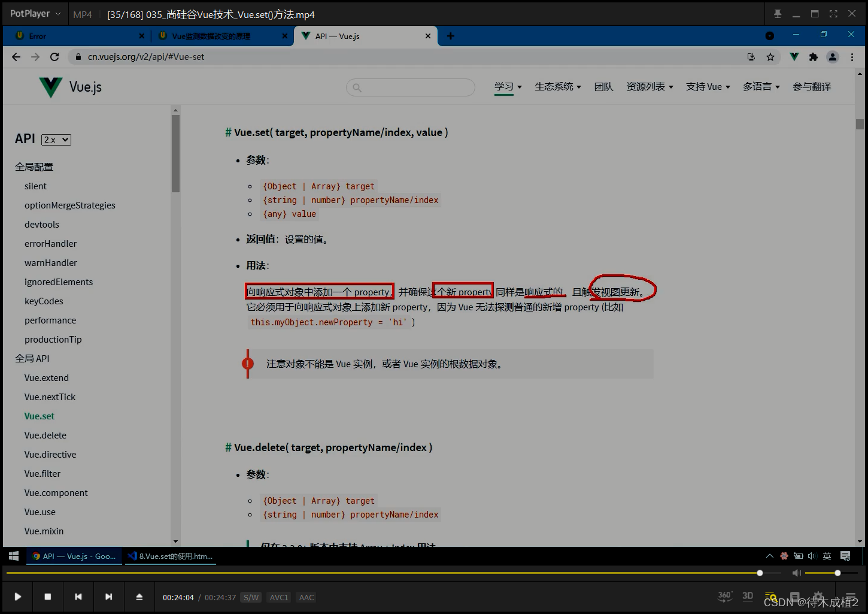Jump to the previous file in PotPlayer

tap(78, 597)
